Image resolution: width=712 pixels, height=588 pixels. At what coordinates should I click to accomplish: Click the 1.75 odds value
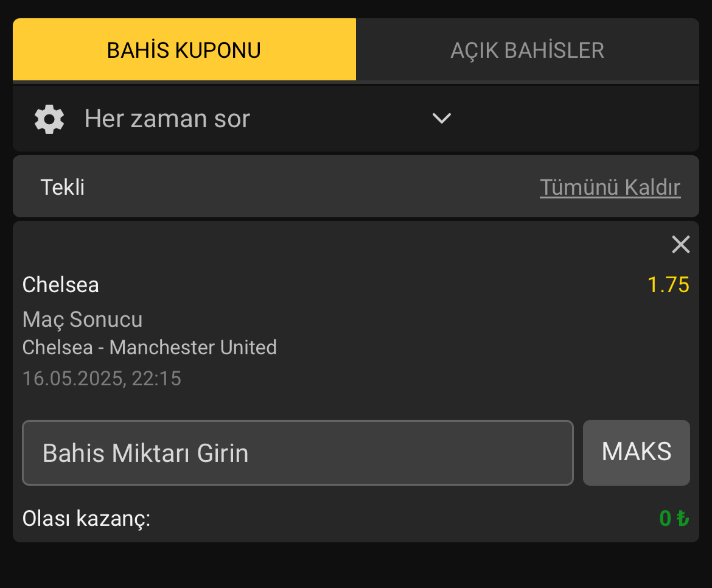668,285
